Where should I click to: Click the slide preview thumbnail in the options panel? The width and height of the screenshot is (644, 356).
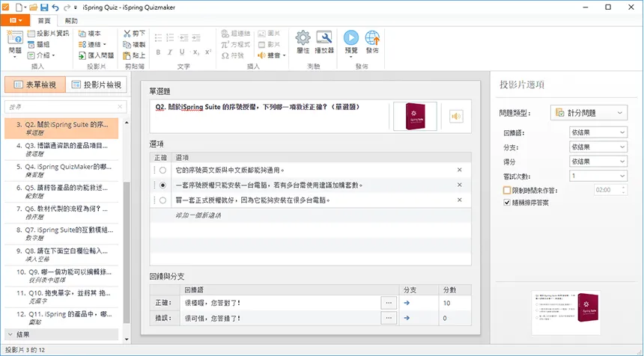click(566, 313)
